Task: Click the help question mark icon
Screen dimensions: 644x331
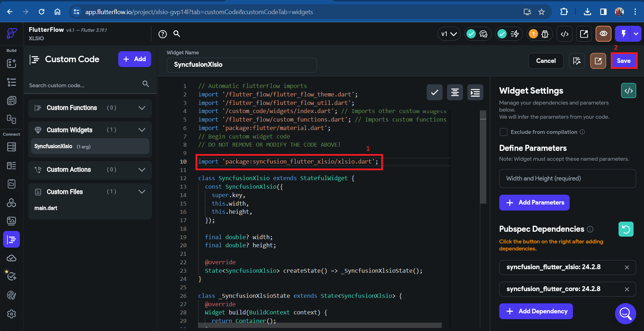Action: tap(163, 34)
